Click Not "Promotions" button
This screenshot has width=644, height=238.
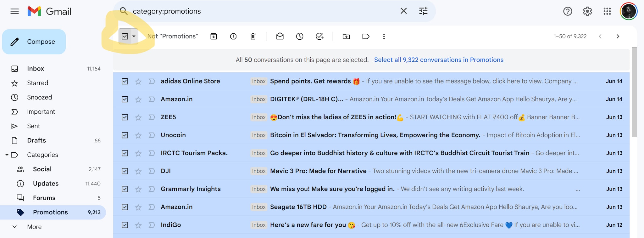173,37
